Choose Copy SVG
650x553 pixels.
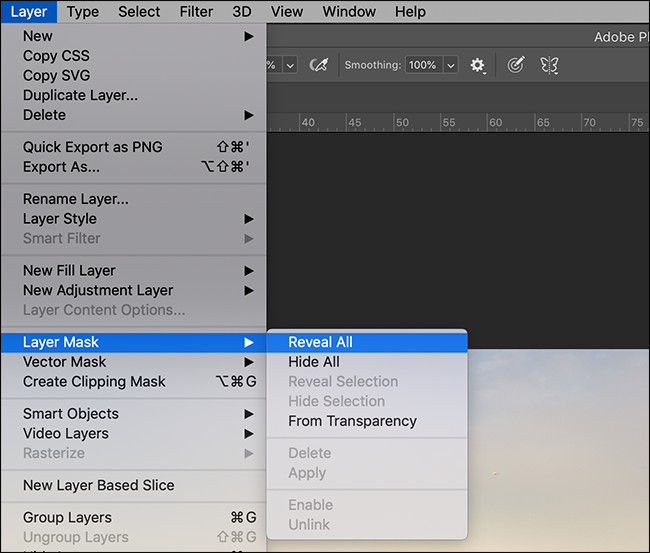[x=133, y=75]
